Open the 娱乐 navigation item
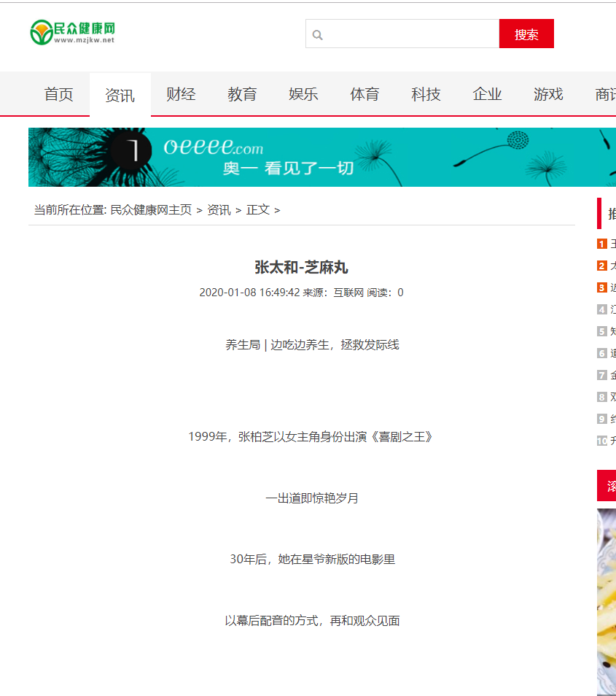This screenshot has height=696, width=616. [303, 94]
